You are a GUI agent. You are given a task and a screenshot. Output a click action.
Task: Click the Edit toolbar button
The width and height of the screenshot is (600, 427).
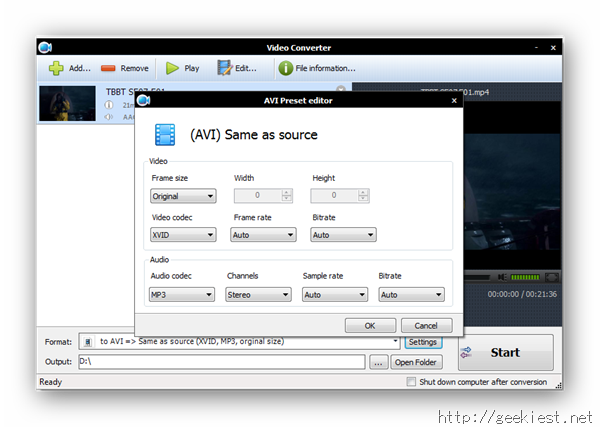[x=238, y=68]
